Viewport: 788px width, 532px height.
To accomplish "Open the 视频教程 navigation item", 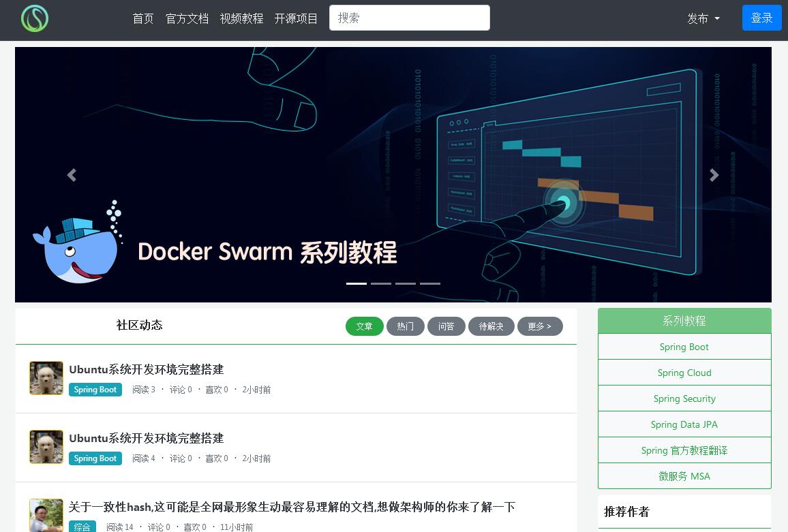I will click(241, 18).
